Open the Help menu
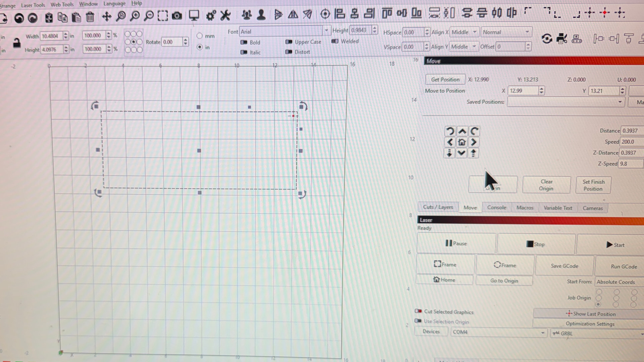The height and width of the screenshot is (362, 644). coord(137,3)
